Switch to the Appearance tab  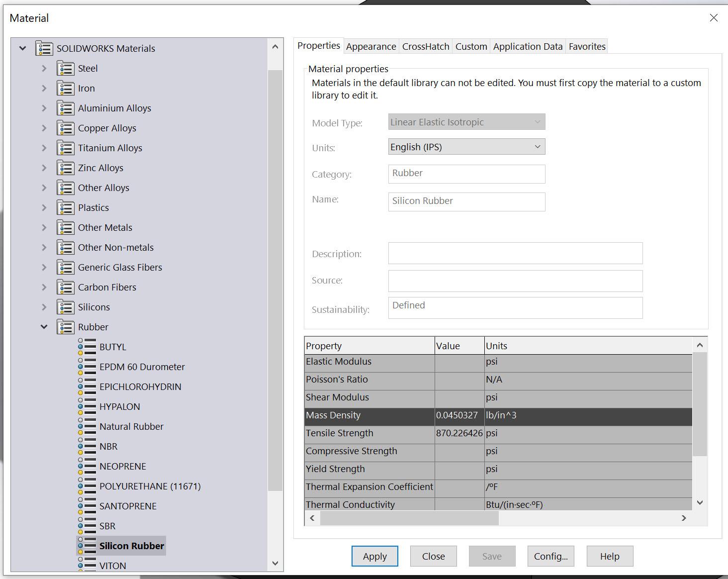point(371,46)
